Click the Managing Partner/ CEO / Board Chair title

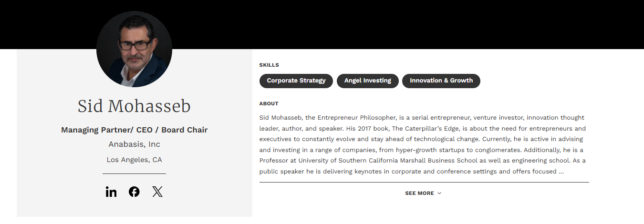[x=134, y=130]
